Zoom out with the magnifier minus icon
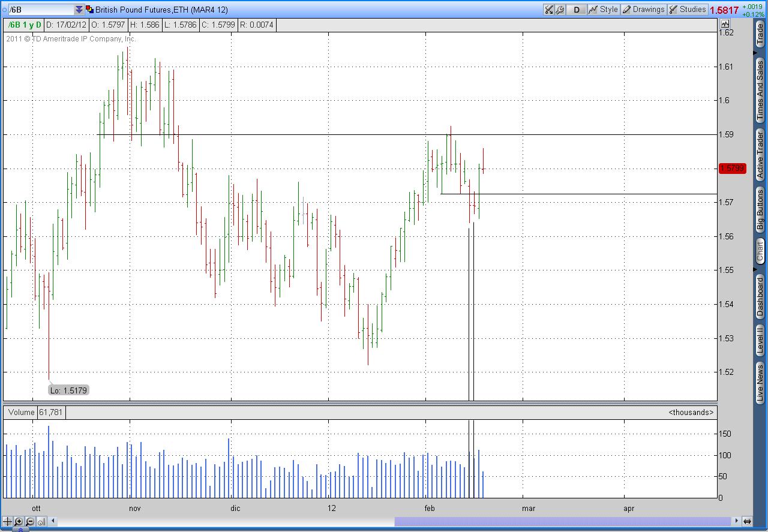 30,521
